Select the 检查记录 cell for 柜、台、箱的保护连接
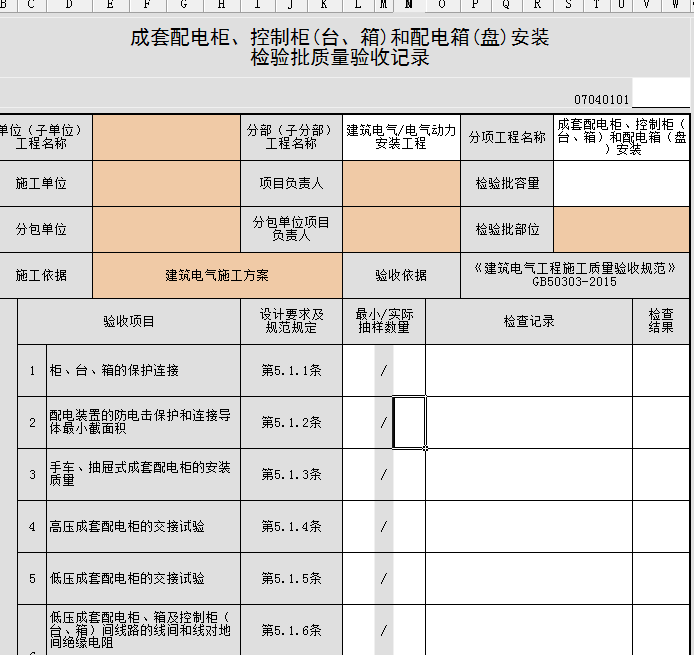 pyautogui.click(x=529, y=371)
